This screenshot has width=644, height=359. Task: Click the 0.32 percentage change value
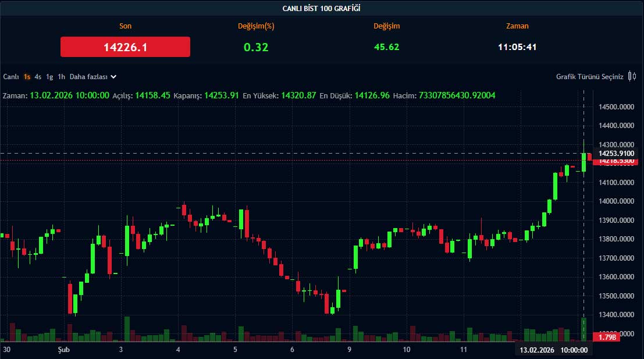click(x=256, y=47)
